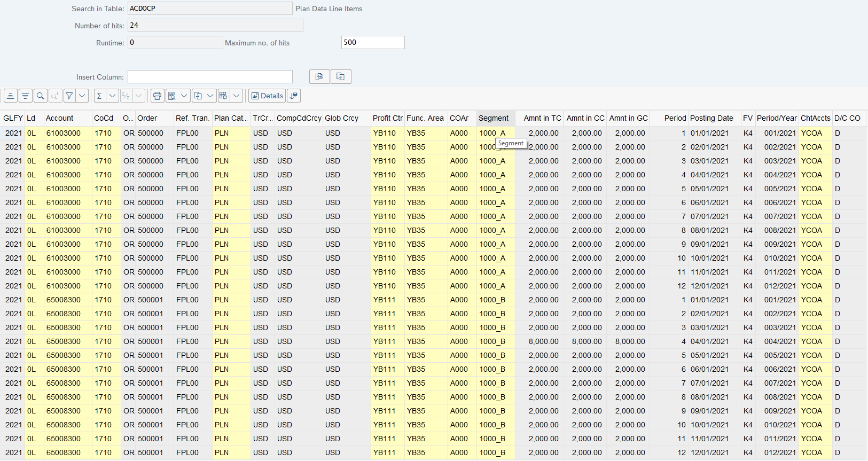Click posting date 05/01/2021 for order 500000
The image size is (868, 461).
click(709, 189)
